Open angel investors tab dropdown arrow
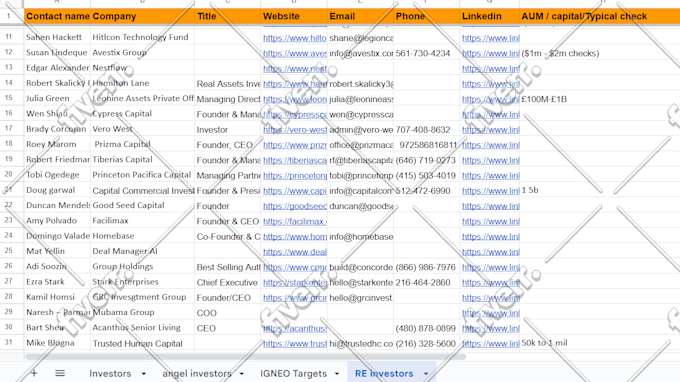This screenshot has width=680, height=382. 242,374
